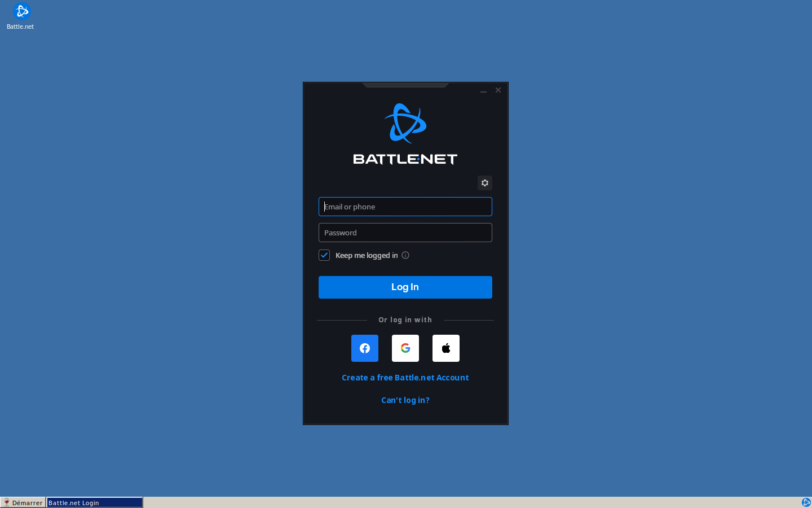Log in with Google icon

click(405, 348)
